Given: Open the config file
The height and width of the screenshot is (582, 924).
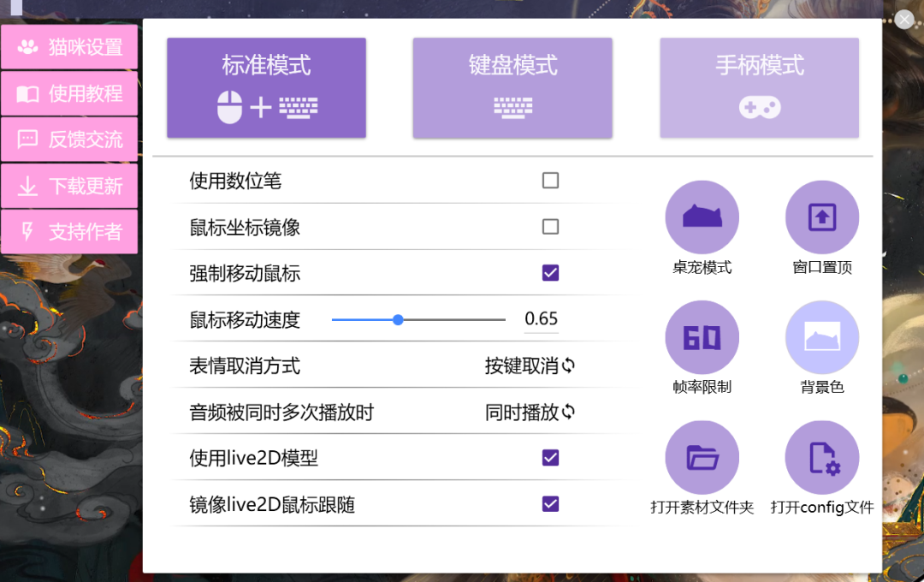Looking at the screenshot, I should pos(821,456).
